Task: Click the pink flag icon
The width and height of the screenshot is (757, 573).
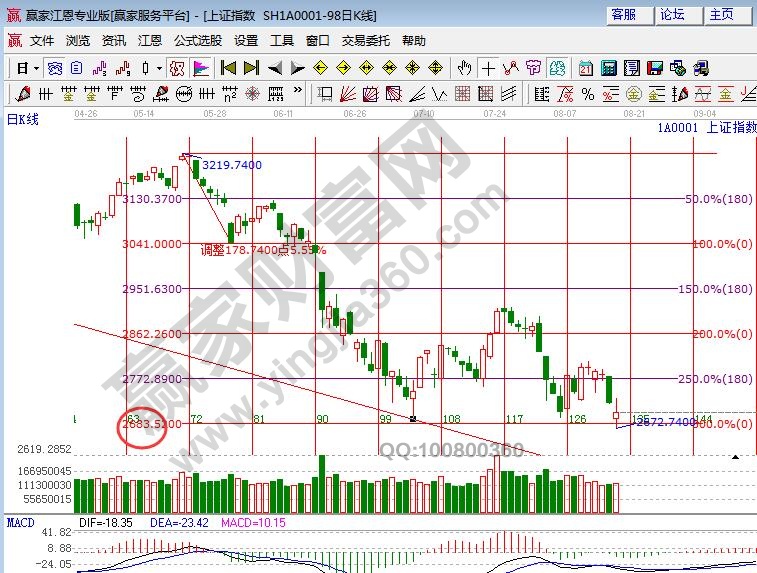Action: pos(201,68)
